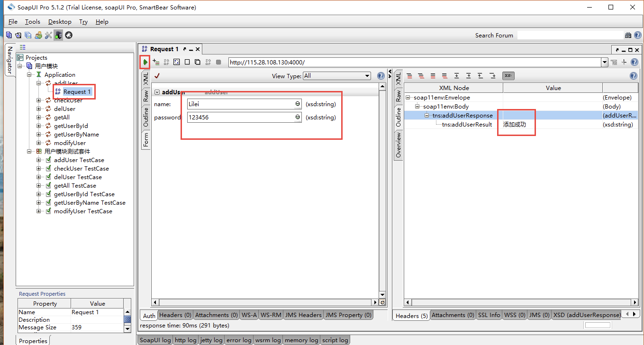The height and width of the screenshot is (345, 644).
Task: Open the response Overview vertical tab
Action: pyautogui.click(x=398, y=145)
